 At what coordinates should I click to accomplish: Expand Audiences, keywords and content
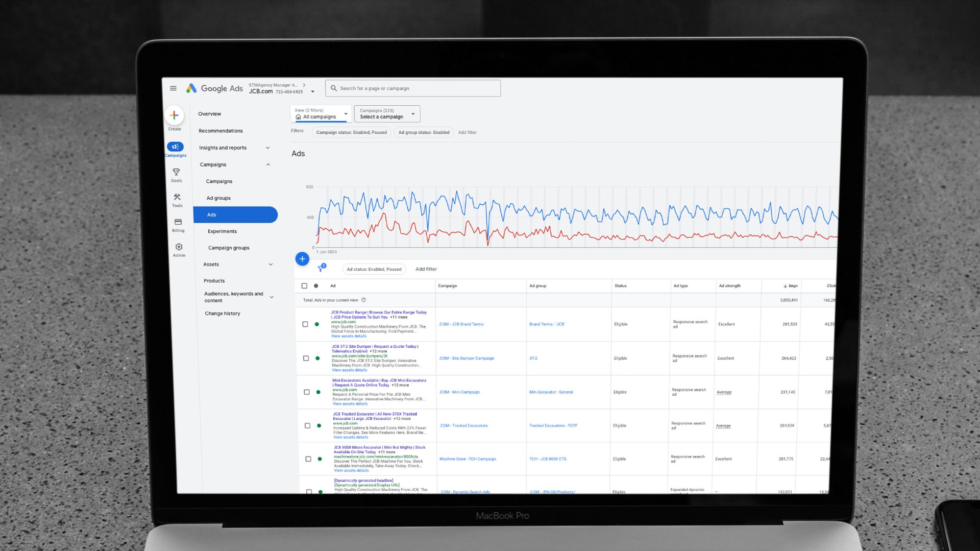coord(271,297)
